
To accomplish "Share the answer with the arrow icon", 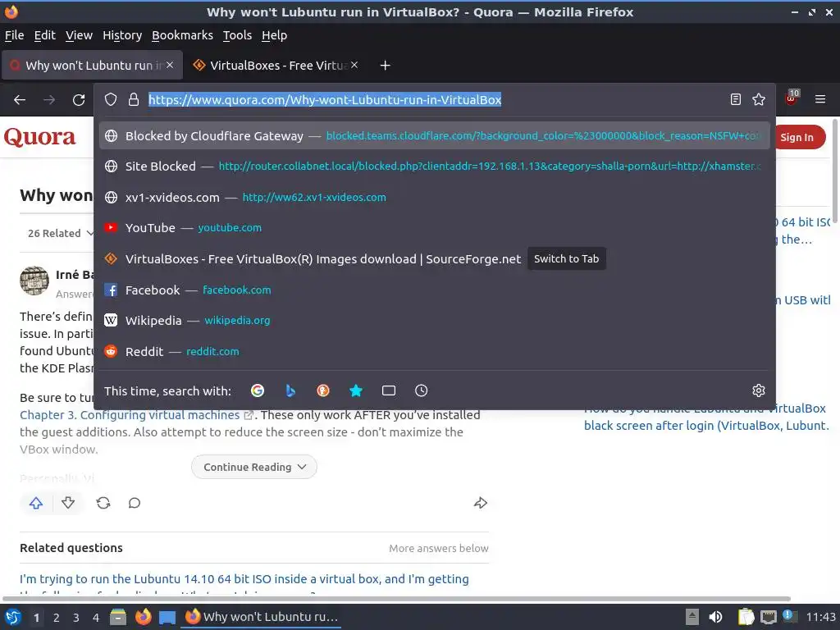I will [481, 503].
